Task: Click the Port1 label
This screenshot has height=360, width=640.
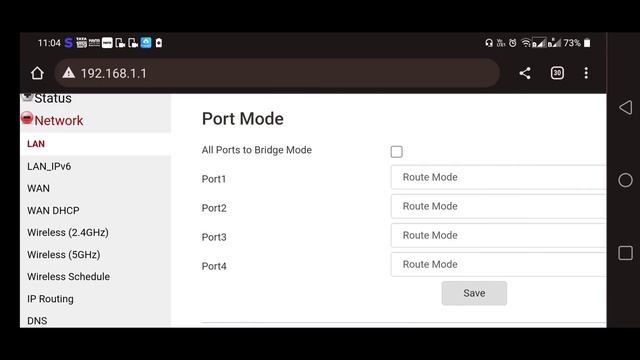Action: [x=214, y=179]
